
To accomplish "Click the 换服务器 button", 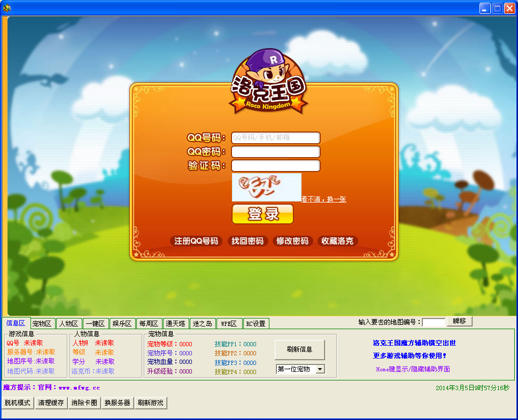I will [x=118, y=403].
